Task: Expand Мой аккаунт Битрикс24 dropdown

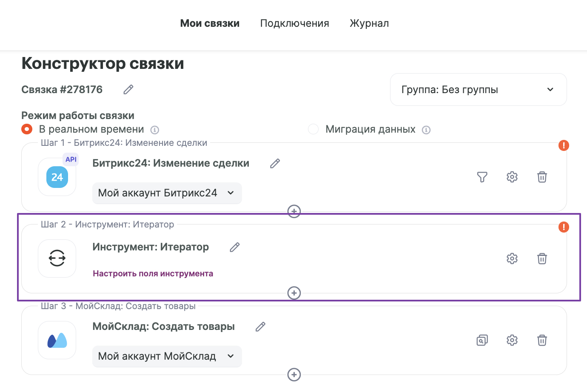Action: tap(167, 193)
